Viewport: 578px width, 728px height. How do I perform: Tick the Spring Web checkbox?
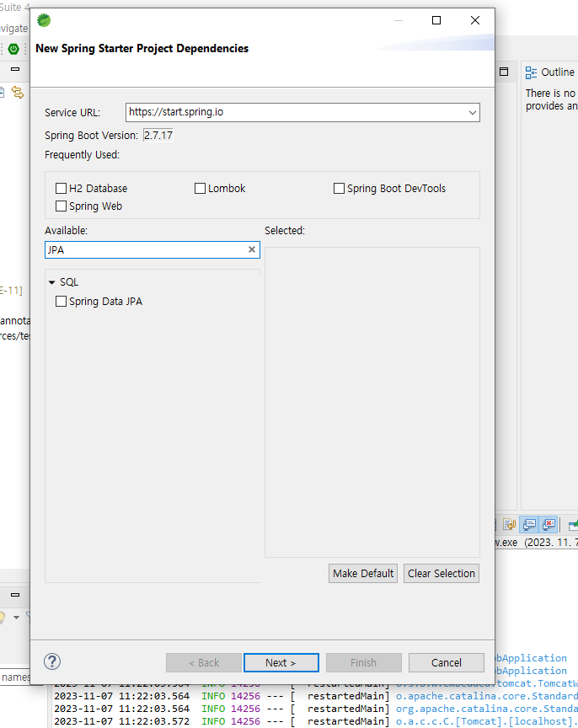pos(61,206)
